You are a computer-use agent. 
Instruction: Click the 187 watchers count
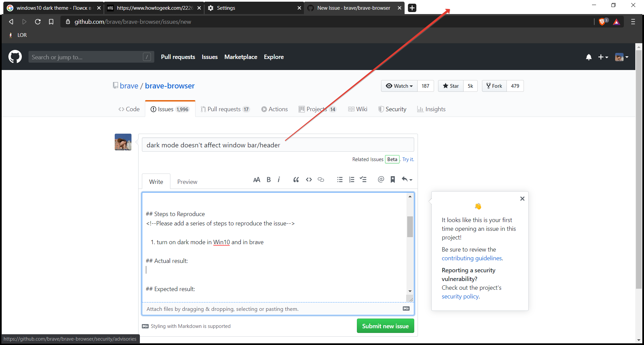(x=425, y=86)
